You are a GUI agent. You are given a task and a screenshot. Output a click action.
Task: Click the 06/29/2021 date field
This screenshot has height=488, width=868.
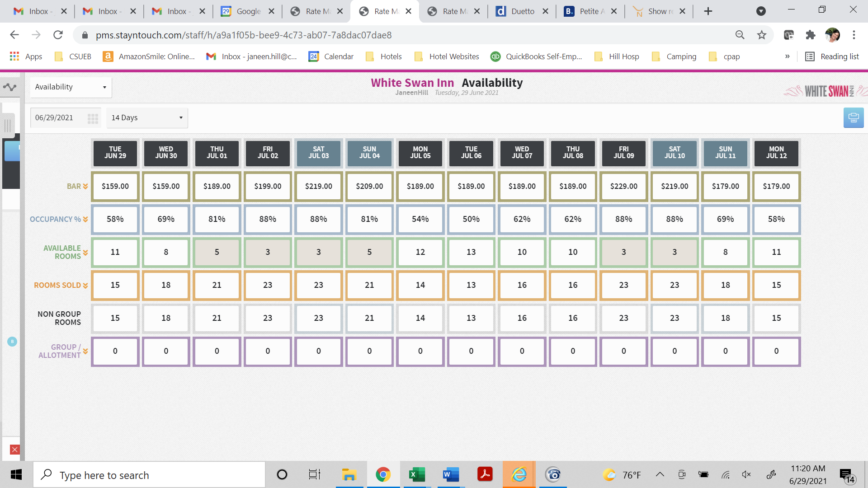[57, 118]
